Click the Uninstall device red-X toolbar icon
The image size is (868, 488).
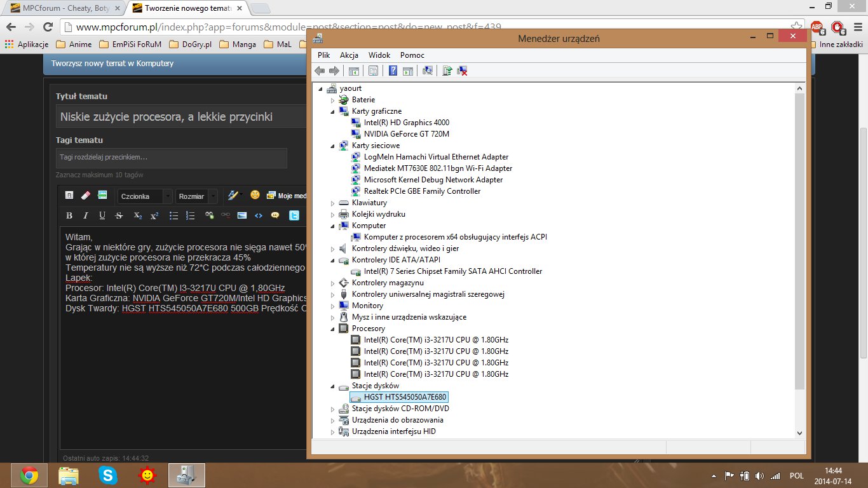[463, 71]
